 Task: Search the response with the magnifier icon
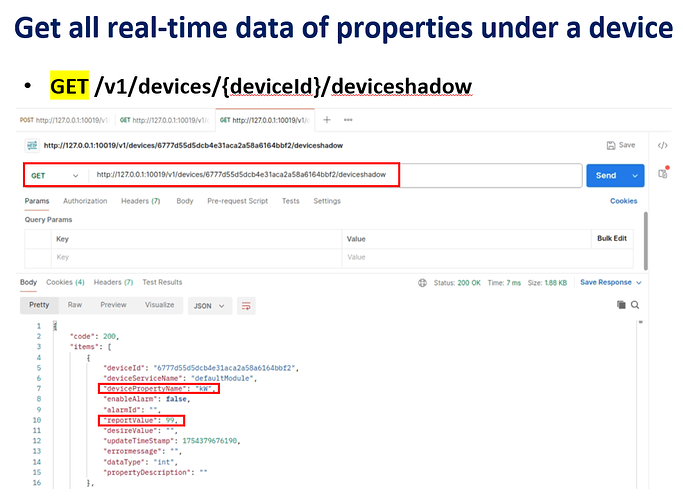[635, 305]
